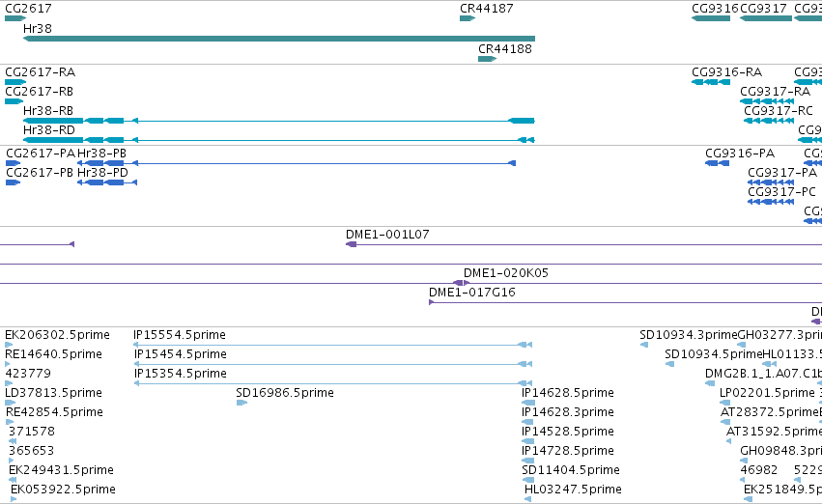This screenshot has width=822, height=504.
Task: Click the SD10934.3prime EST label
Action: tap(689, 335)
